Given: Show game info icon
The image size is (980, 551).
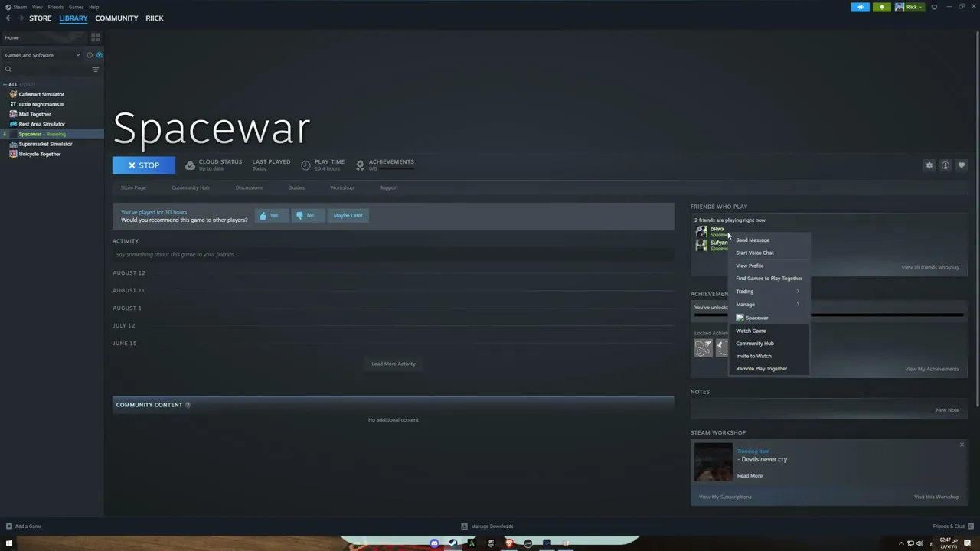Looking at the screenshot, I should (x=946, y=165).
